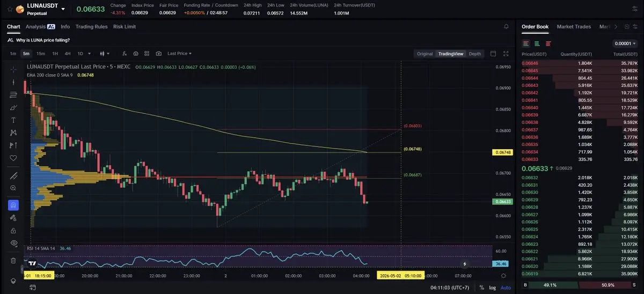The width and height of the screenshot is (644, 294).
Task: Switch chart to Original view
Action: pyautogui.click(x=425, y=54)
